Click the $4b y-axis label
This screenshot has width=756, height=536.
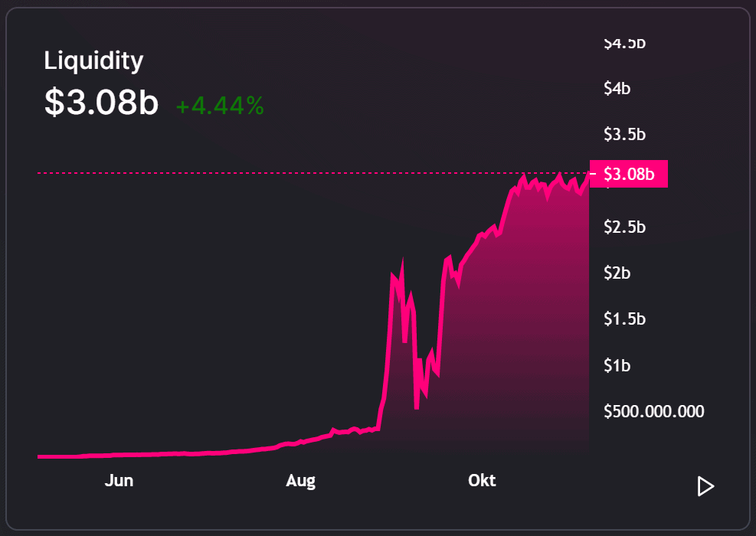[x=617, y=89]
